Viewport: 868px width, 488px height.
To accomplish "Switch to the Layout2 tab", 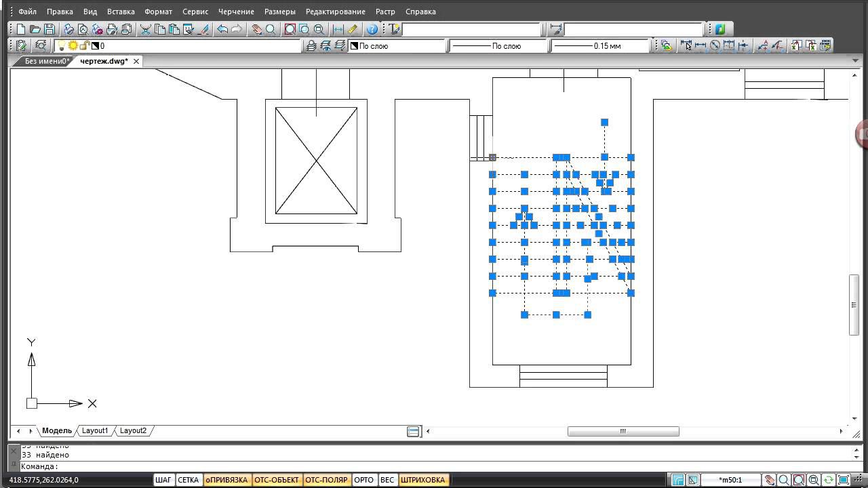I will click(x=133, y=430).
